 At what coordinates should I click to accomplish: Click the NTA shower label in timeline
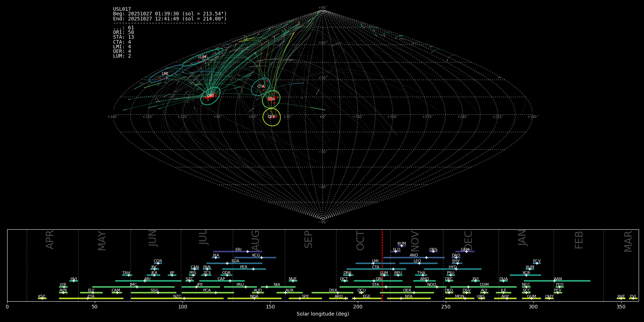(409, 297)
